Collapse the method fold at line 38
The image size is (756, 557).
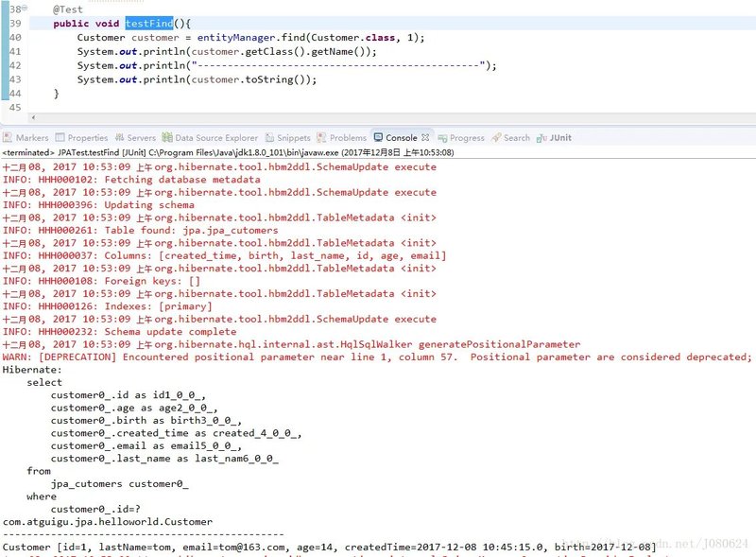(x=25, y=9)
